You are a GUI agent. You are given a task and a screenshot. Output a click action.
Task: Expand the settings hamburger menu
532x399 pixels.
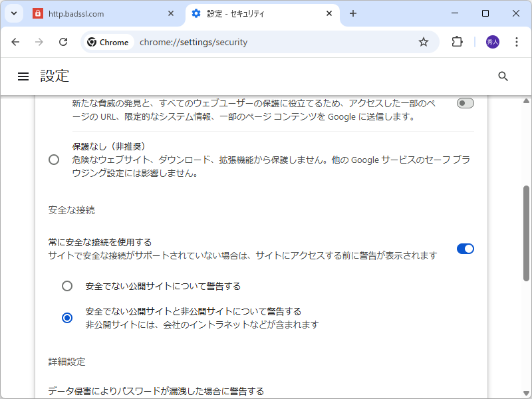pyautogui.click(x=23, y=76)
